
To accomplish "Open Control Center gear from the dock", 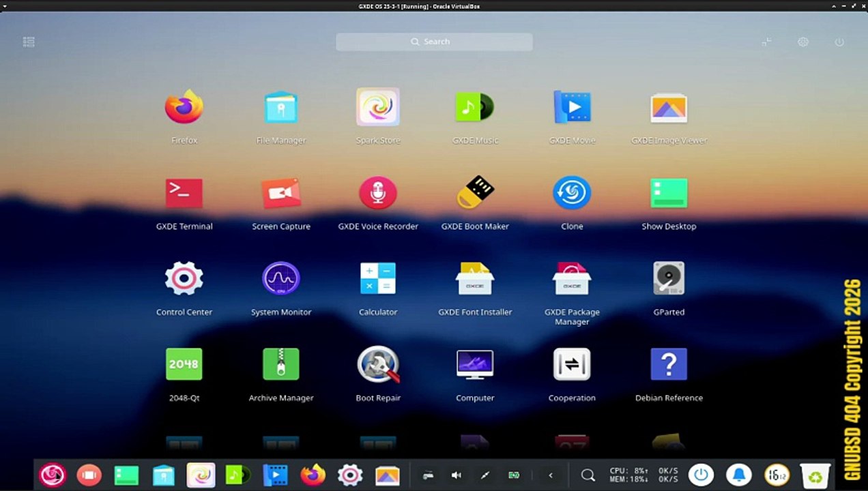I will click(350, 475).
